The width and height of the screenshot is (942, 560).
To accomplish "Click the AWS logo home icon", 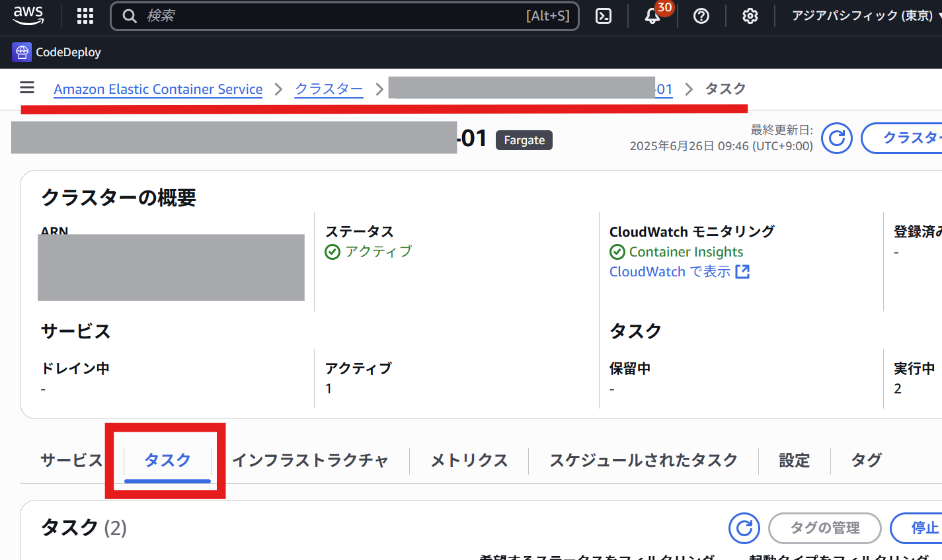I will pyautogui.click(x=28, y=15).
